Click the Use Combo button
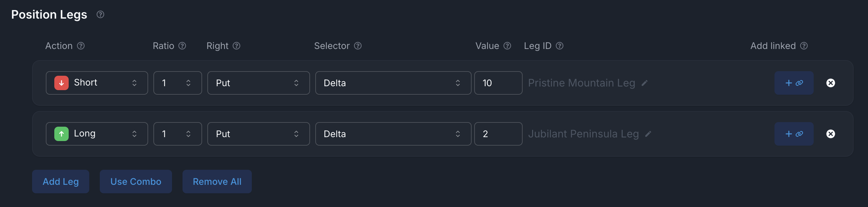The width and height of the screenshot is (868, 207). [136, 182]
